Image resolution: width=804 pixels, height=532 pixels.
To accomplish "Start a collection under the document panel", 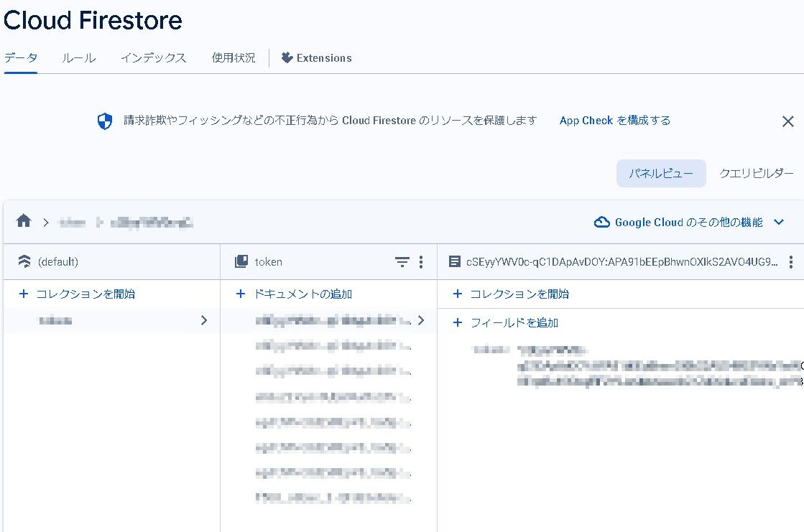I will pos(512,294).
